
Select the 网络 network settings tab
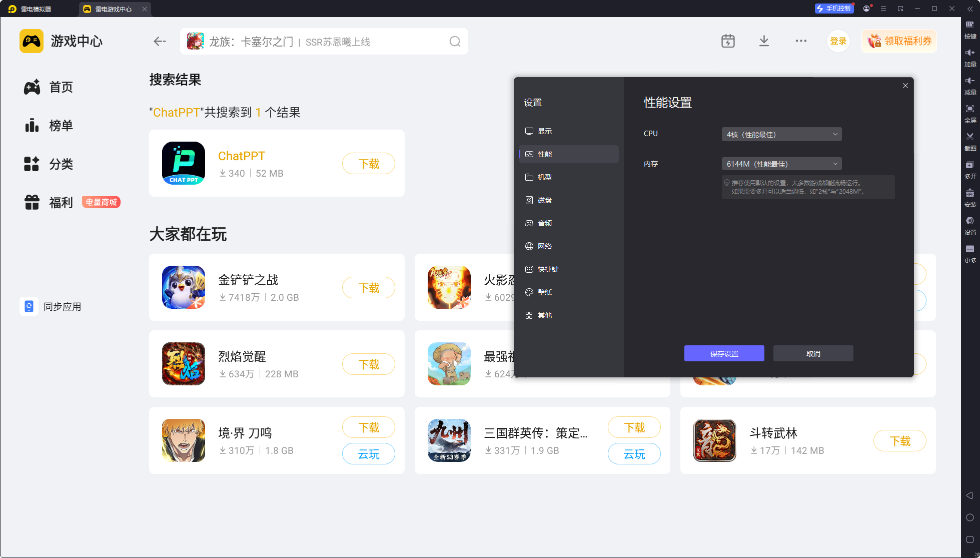click(544, 246)
